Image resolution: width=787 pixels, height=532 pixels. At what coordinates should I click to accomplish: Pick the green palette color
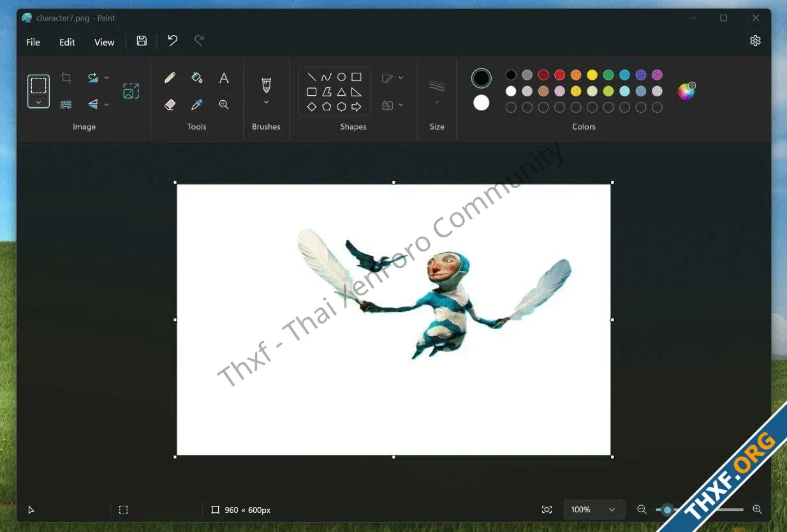coord(608,75)
